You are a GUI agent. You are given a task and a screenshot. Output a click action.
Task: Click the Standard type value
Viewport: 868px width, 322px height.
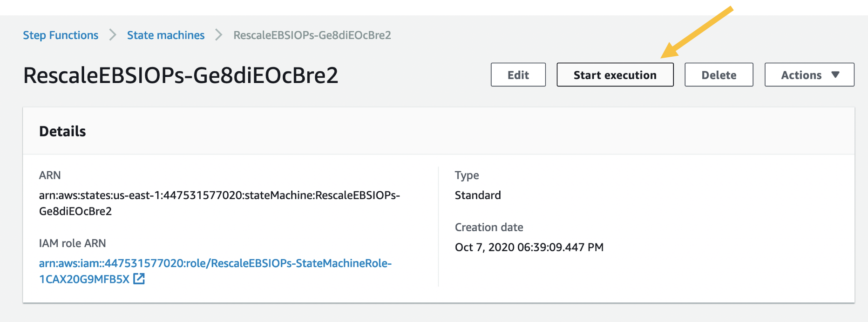(478, 195)
